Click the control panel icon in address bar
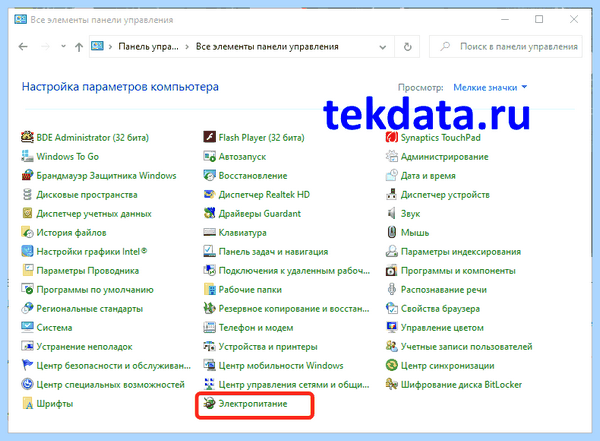This screenshot has height=441, width=600. tap(97, 46)
